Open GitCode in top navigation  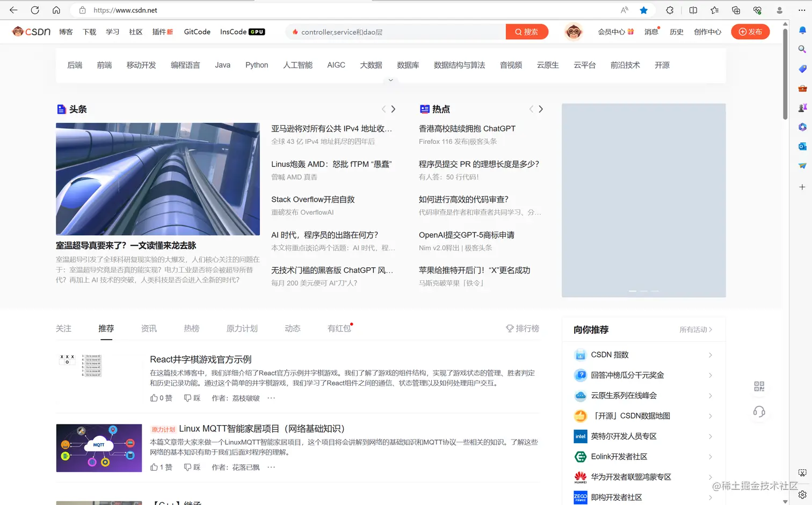point(197,32)
